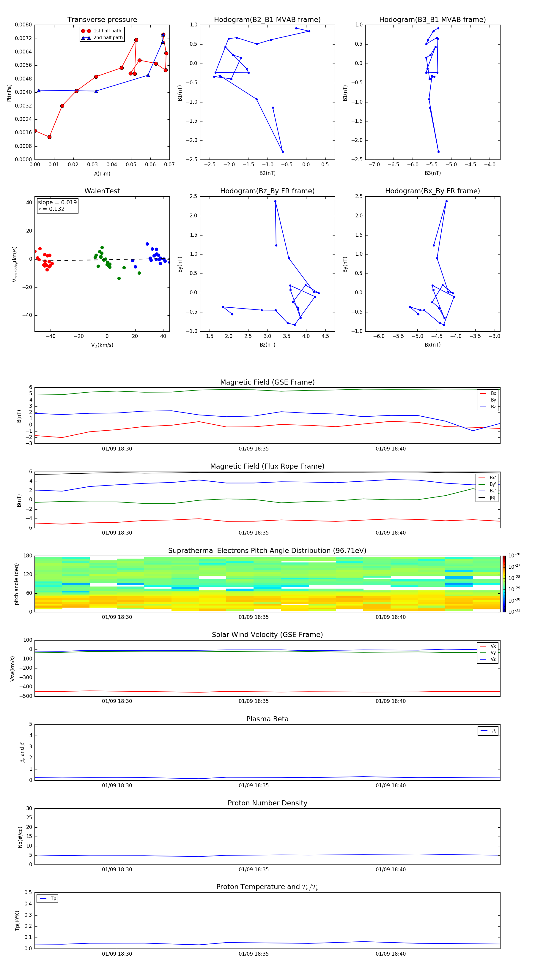Screen dimensions: 535x980
Task: Click the 'Magnetic Field (Flux Rope Frame)' title
Action: tap(267, 467)
